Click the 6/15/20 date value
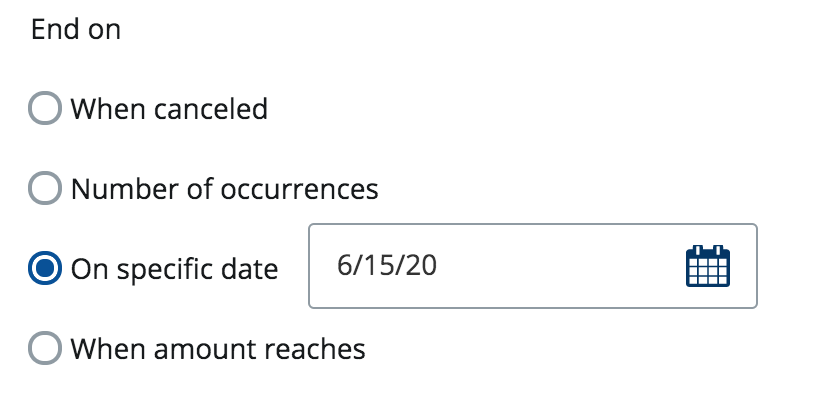This screenshot has width=826, height=398. pyautogui.click(x=387, y=265)
